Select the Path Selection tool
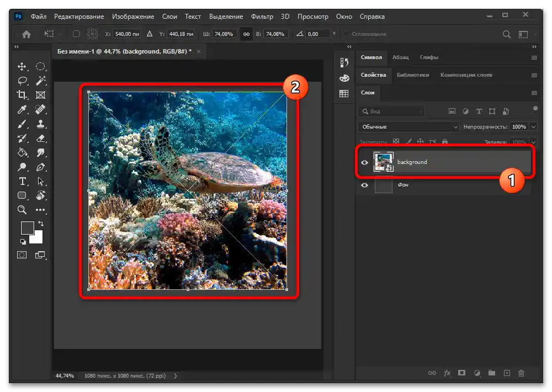 pyautogui.click(x=40, y=182)
